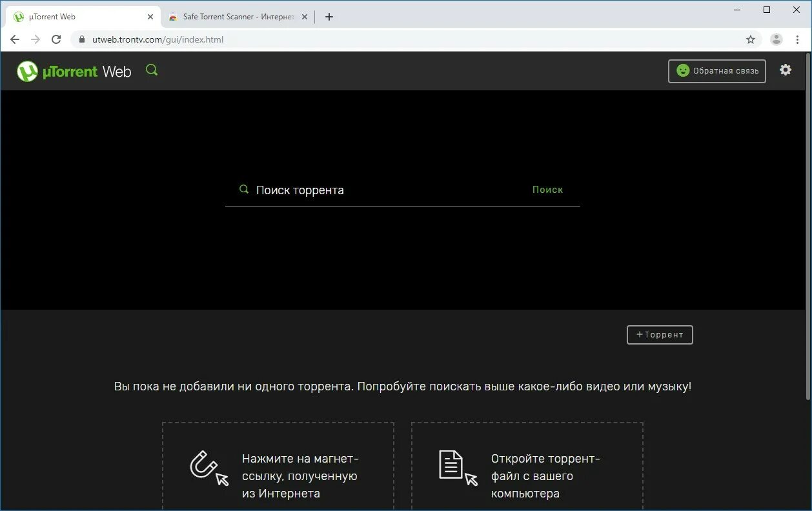
Task: Minimize the browser window
Action: pyautogui.click(x=737, y=10)
